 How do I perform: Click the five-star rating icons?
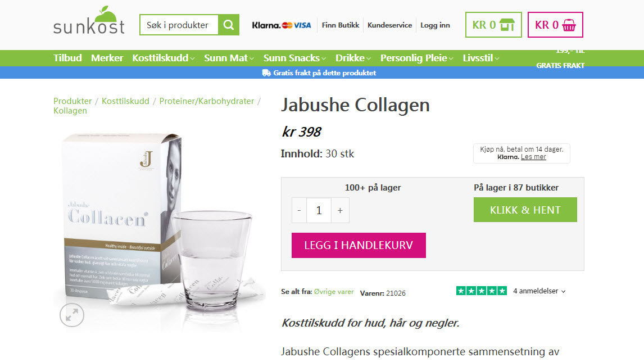click(482, 291)
